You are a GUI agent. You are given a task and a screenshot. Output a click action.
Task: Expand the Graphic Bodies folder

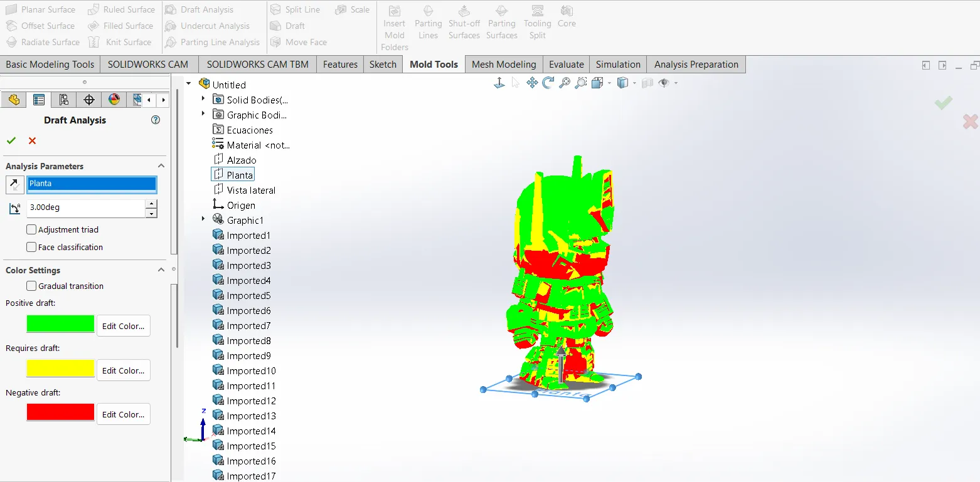[x=203, y=114]
